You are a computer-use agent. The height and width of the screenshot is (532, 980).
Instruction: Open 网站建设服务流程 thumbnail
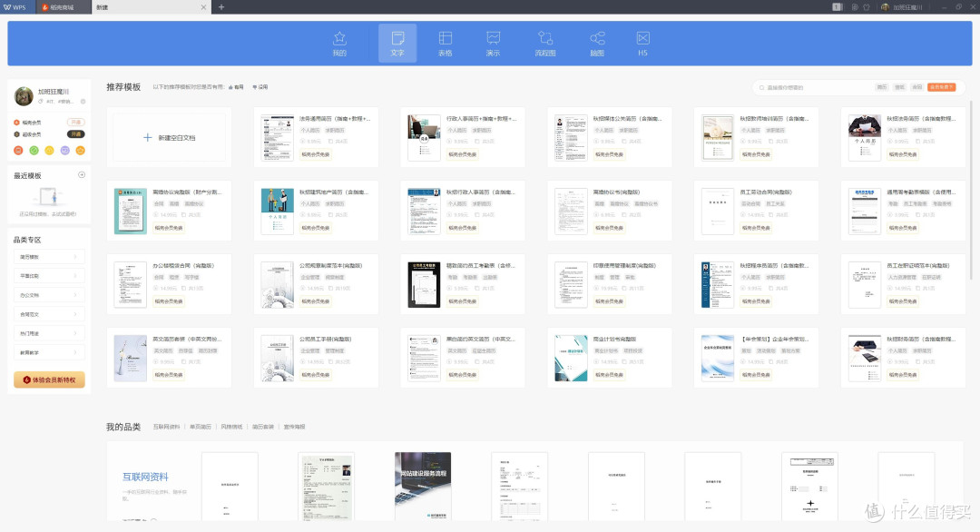tap(423, 487)
